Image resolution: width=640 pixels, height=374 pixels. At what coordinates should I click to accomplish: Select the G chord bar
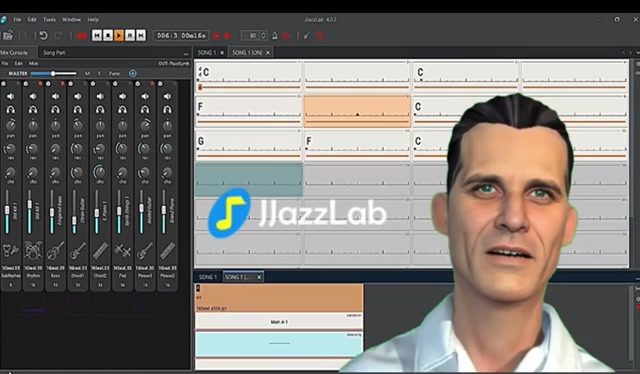point(249,145)
